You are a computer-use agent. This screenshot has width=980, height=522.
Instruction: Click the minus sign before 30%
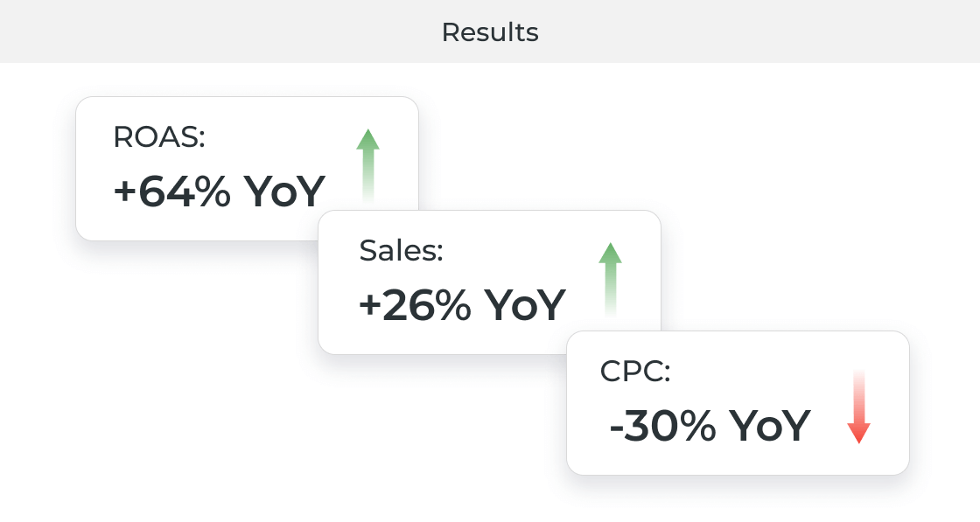616,428
